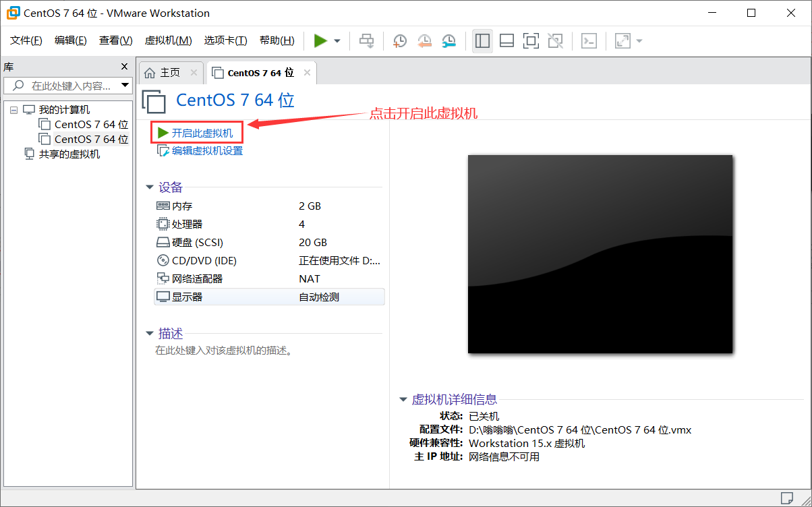Collapse the 设备 section

point(150,187)
